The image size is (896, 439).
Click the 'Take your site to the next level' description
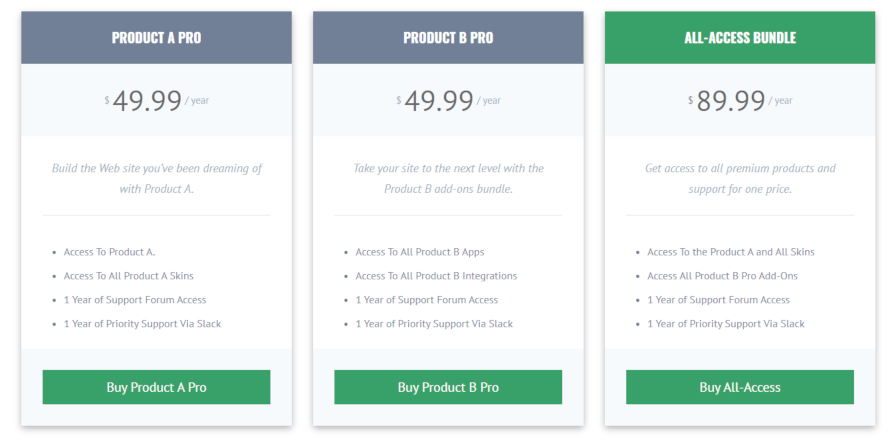[x=447, y=178]
